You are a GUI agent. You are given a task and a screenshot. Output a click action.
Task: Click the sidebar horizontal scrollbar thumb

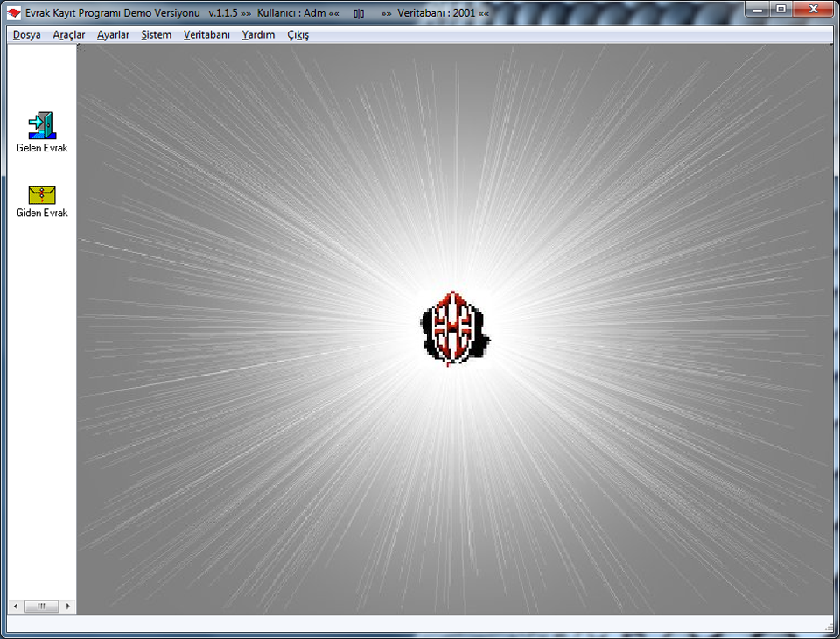41,607
